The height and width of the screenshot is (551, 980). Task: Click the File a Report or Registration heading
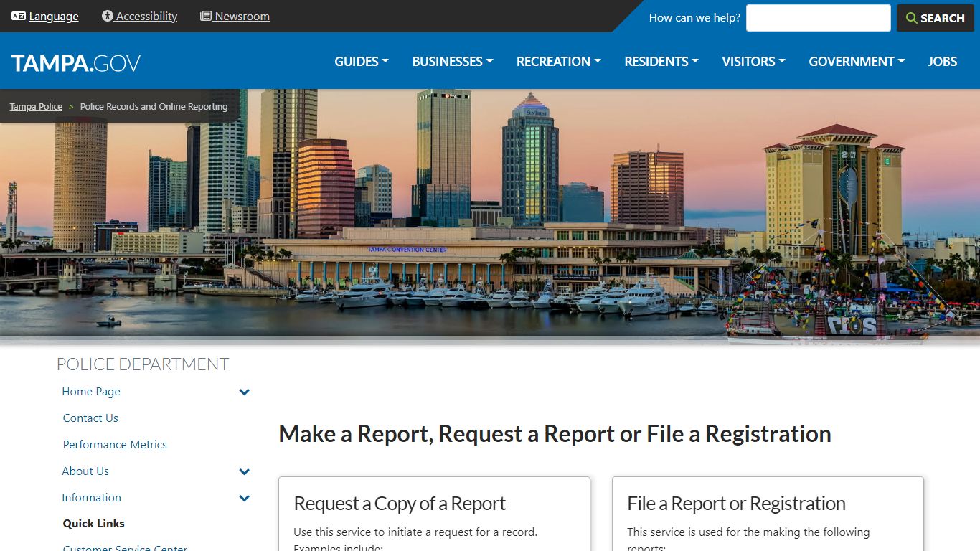point(736,504)
